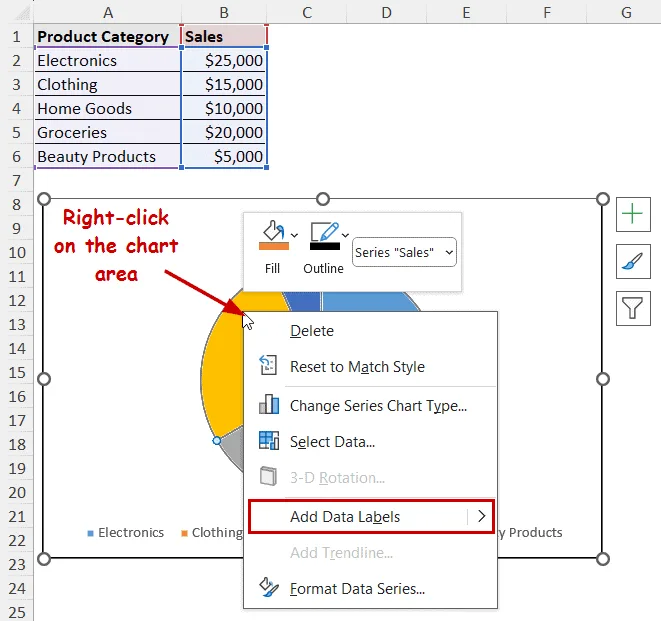The image size is (661, 621).
Task: Select the $5,000 cell
Action: (224, 156)
